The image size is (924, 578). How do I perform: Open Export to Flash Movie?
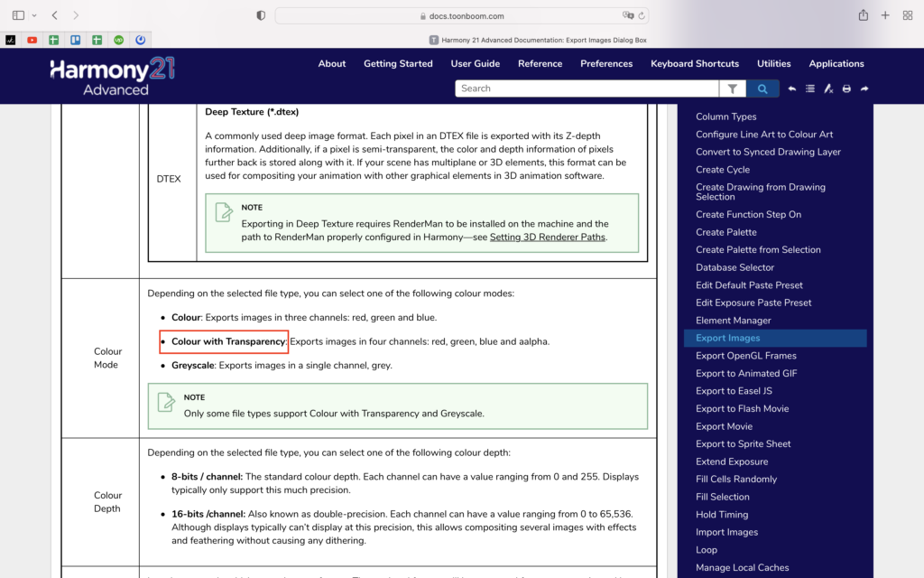click(x=742, y=409)
